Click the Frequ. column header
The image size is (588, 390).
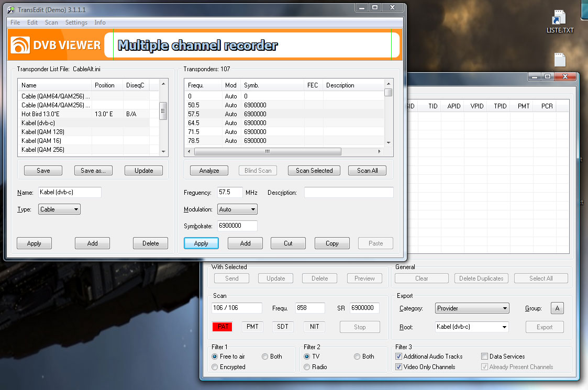coord(203,85)
